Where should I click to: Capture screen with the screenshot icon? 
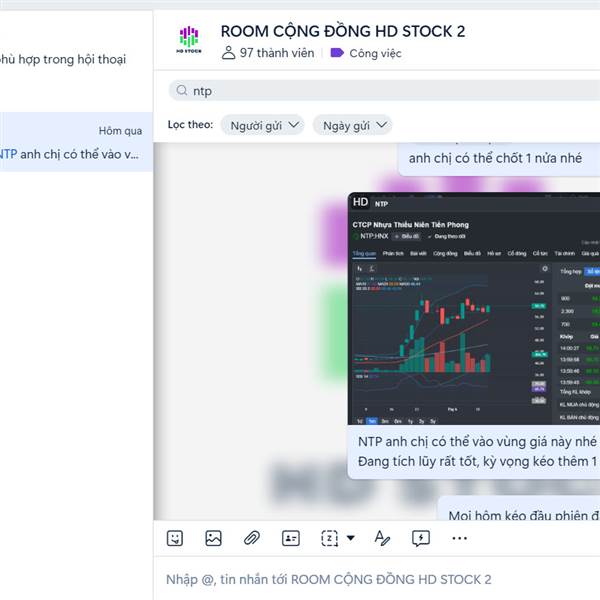[329, 538]
